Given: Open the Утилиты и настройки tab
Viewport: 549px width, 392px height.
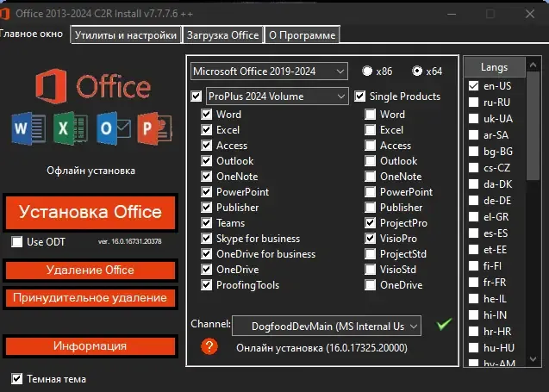Looking at the screenshot, I should (126, 35).
